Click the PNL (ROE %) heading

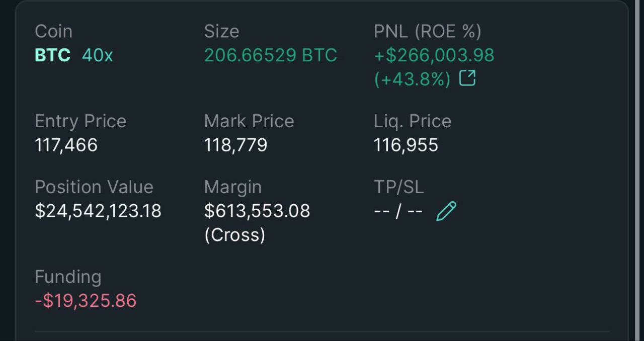coord(428,31)
